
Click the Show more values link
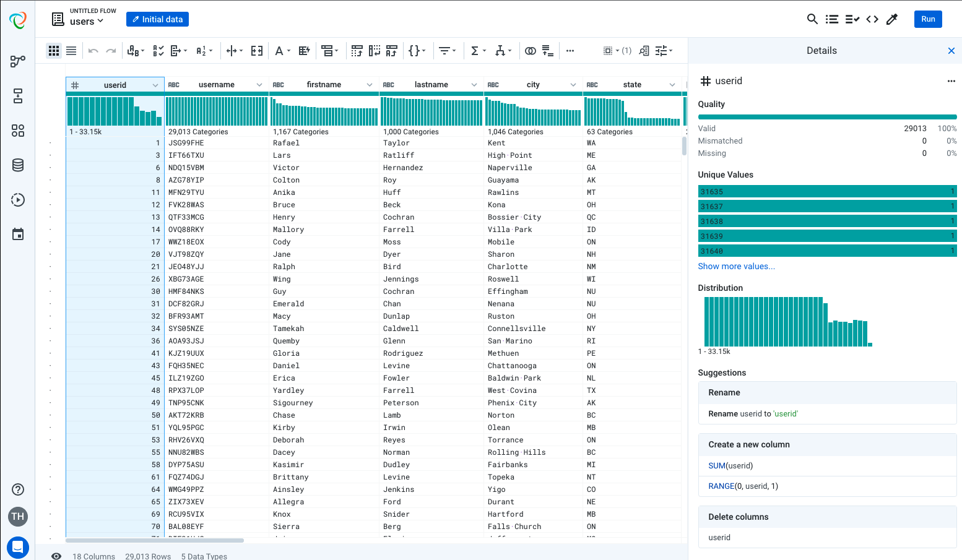point(736,266)
